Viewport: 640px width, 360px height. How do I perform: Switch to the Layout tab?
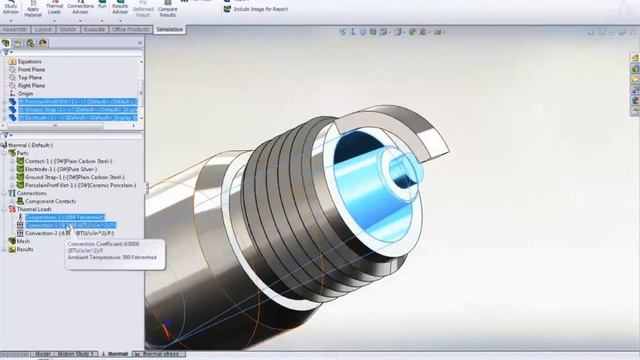click(43, 29)
